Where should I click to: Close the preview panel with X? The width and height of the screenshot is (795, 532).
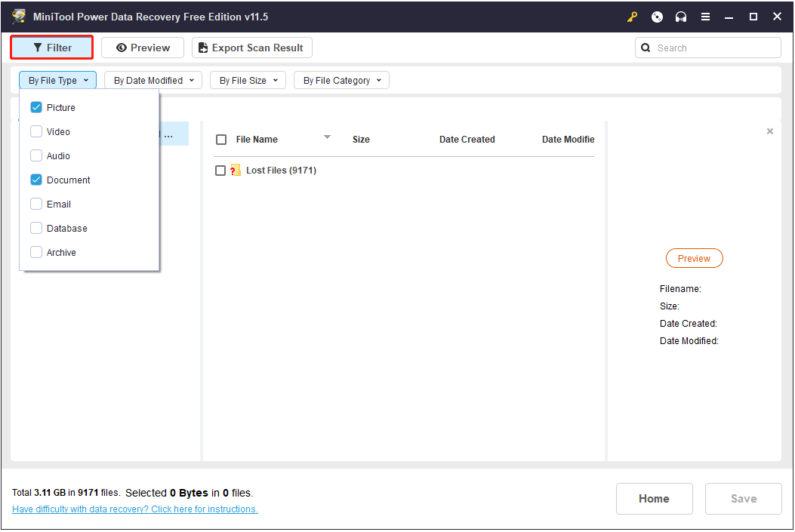[x=769, y=131]
